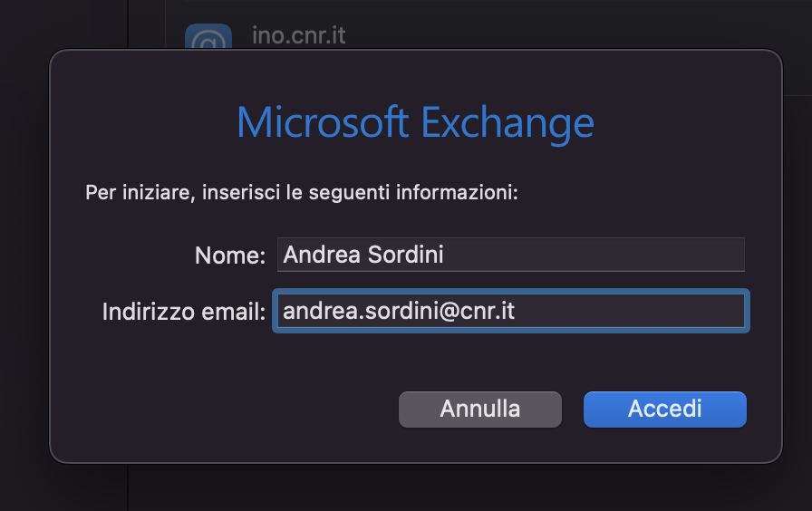Click blank area inside the Nome field
The width and height of the screenshot is (812, 511).
coord(595,255)
